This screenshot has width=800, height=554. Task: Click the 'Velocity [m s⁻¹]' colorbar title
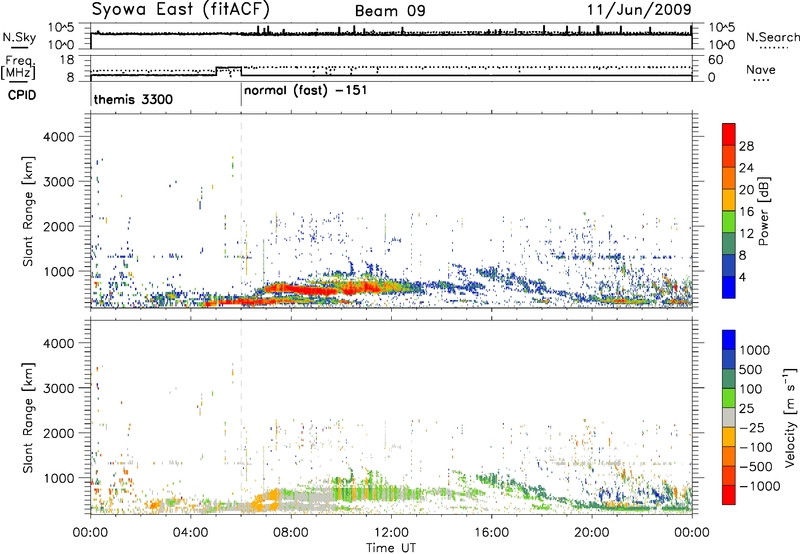[x=790, y=417]
